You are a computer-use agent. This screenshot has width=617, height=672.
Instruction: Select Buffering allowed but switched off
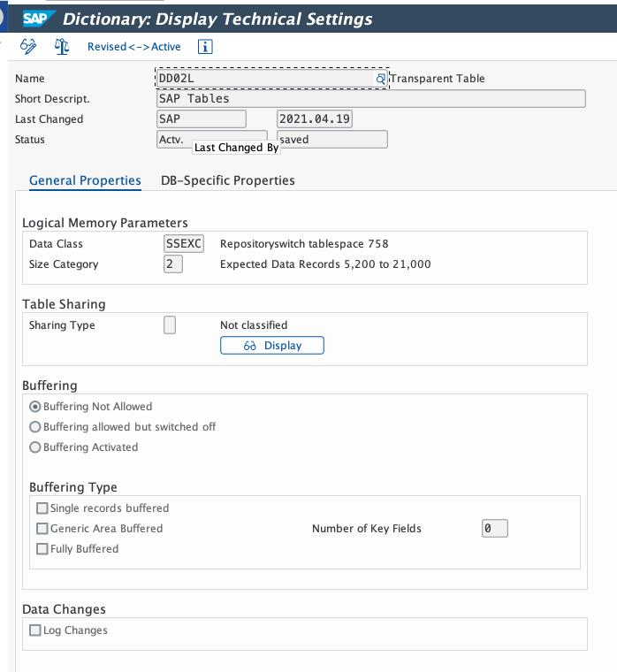(35, 427)
